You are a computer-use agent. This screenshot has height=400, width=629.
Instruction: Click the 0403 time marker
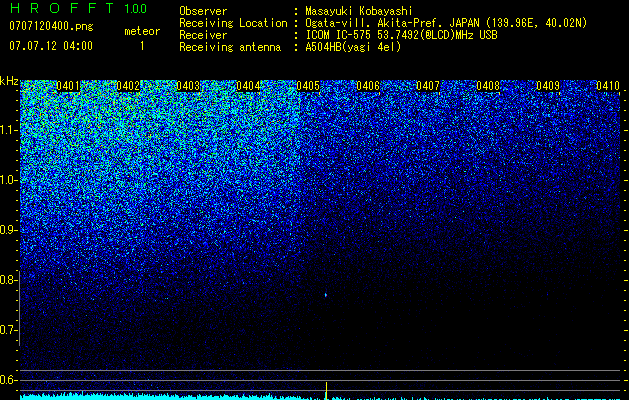[188, 86]
